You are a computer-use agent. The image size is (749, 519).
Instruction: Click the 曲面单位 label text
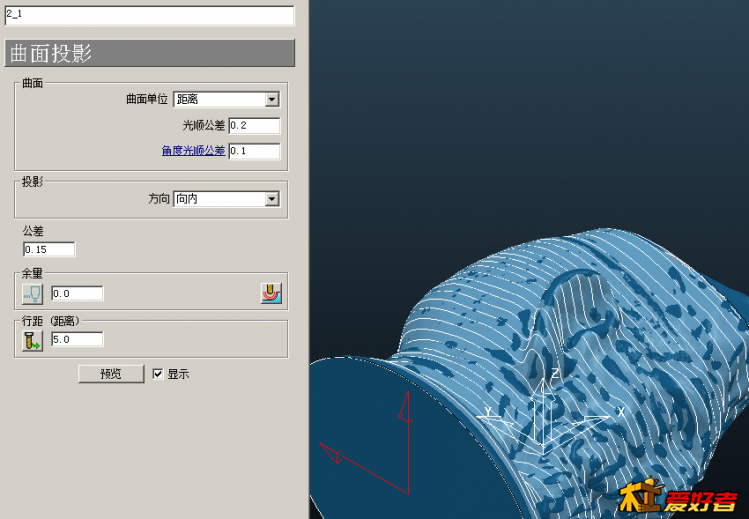point(147,99)
